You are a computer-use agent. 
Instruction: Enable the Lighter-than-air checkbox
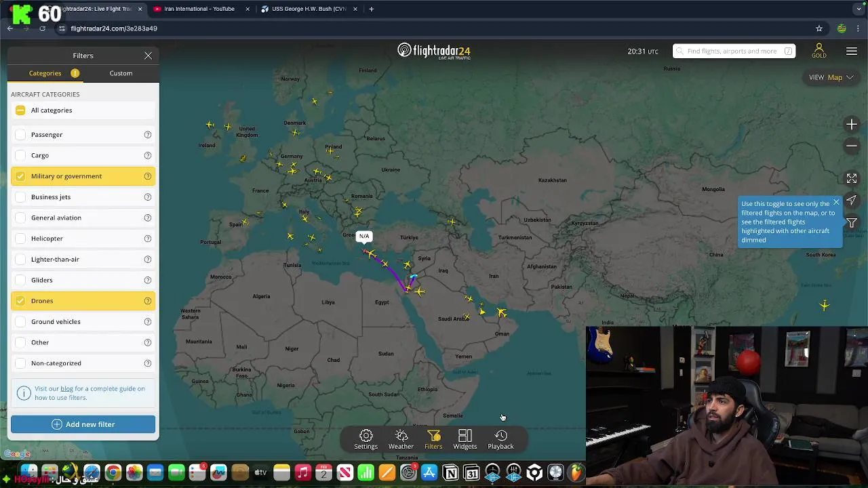coord(20,260)
